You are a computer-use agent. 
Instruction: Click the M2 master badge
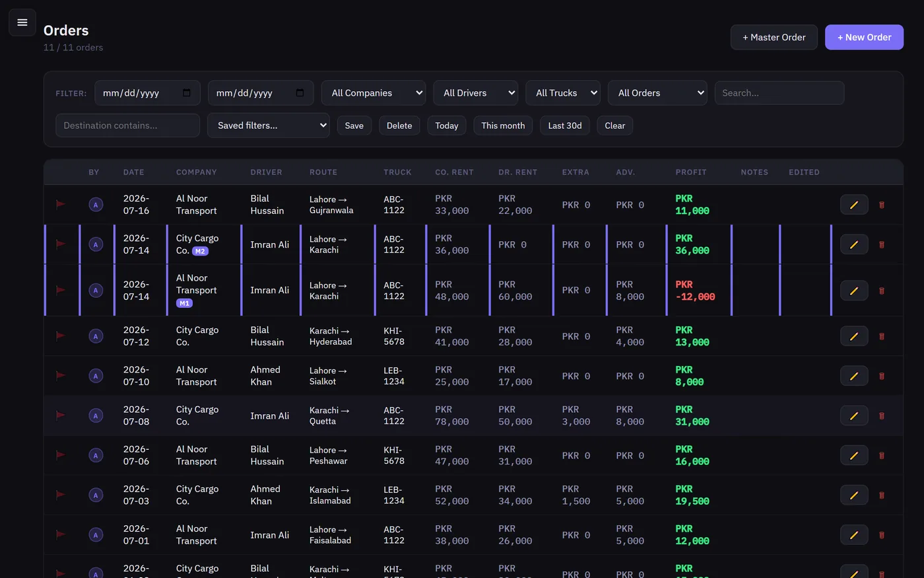click(x=201, y=251)
